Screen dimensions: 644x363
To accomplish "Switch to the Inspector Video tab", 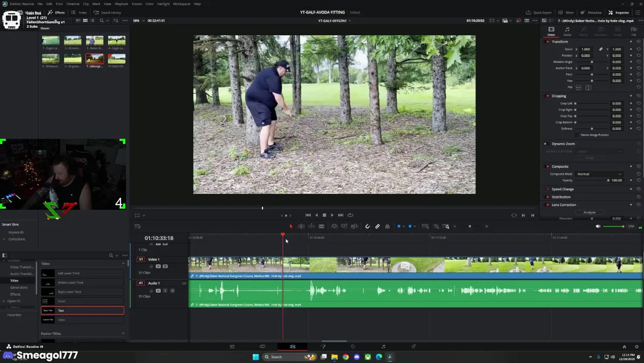I will 551,31.
